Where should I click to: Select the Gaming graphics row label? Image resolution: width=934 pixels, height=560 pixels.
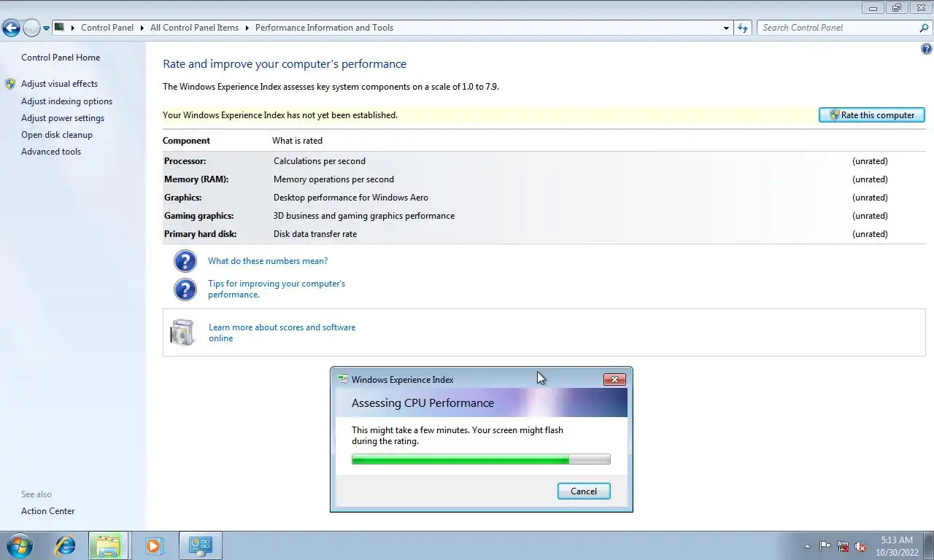(198, 216)
